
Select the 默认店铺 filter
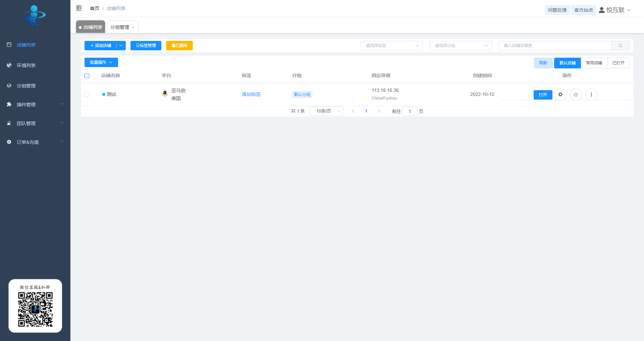(x=568, y=63)
